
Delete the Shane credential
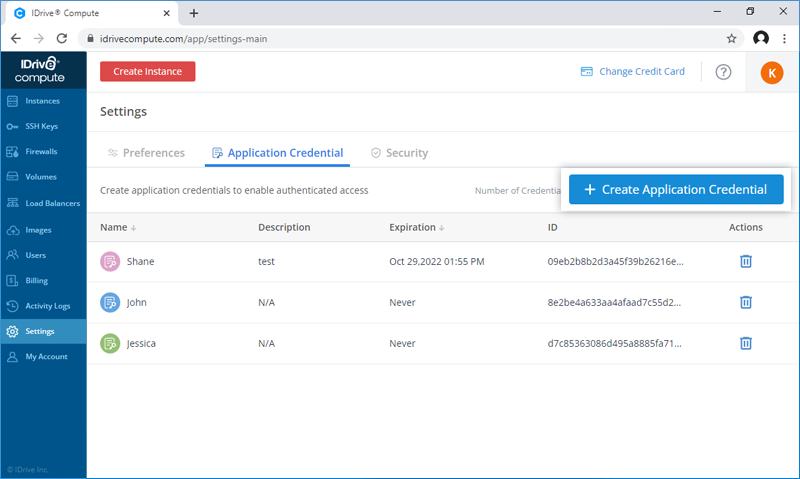[x=745, y=261]
